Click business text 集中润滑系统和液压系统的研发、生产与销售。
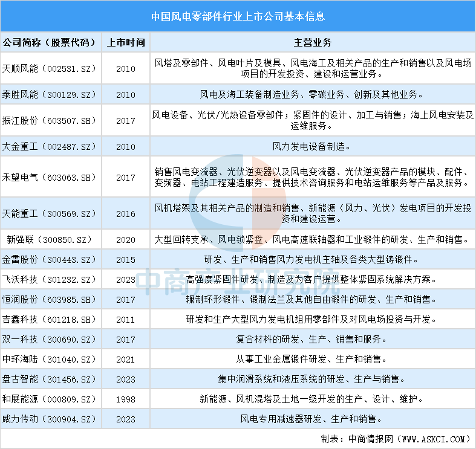Viewport: 476px width, 449px height. [311, 380]
